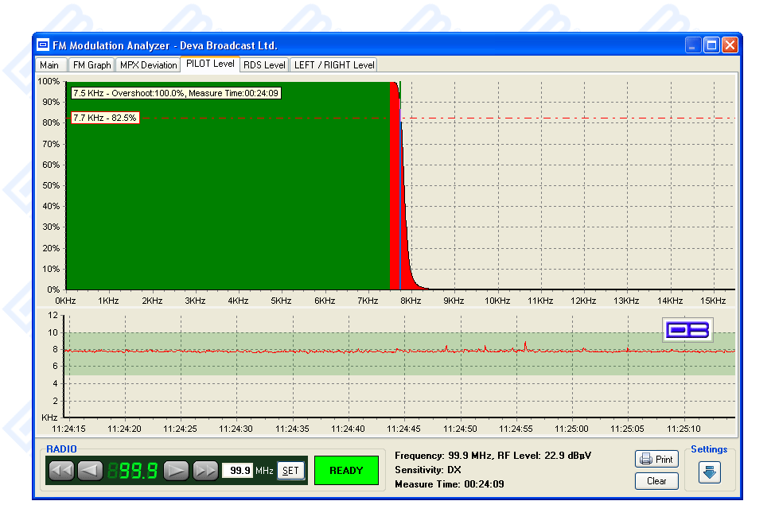Select the RDS Level tab
This screenshot has width=775, height=532.
(263, 65)
